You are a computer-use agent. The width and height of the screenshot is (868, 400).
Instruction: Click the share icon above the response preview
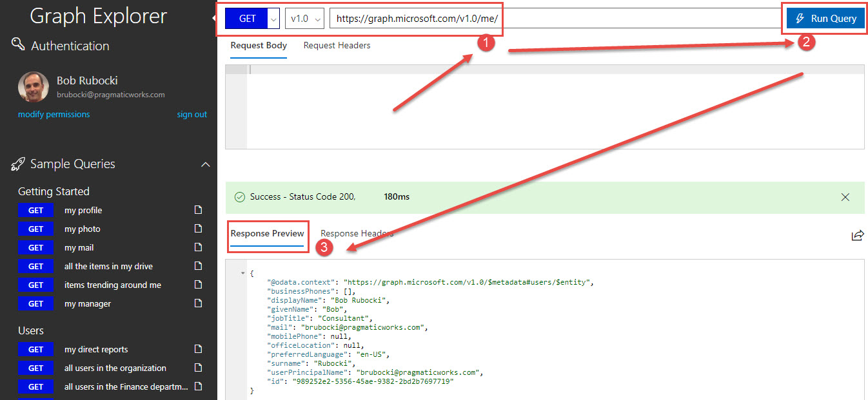click(x=858, y=235)
